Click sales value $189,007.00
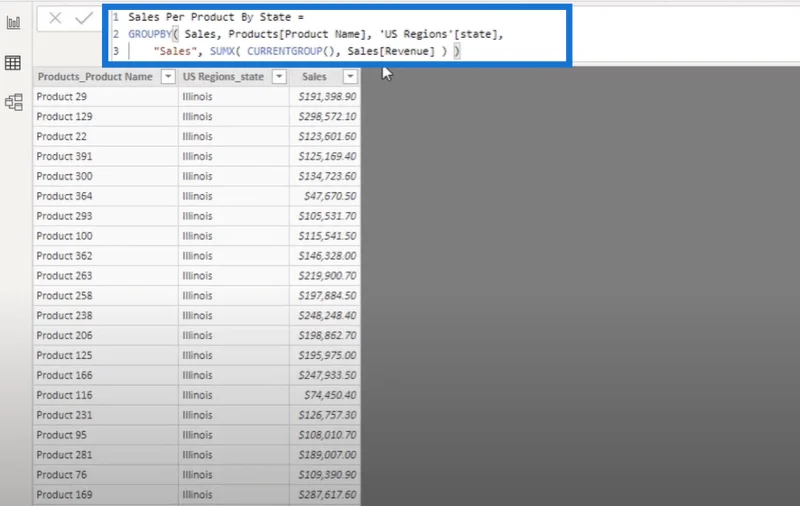 (x=328, y=454)
